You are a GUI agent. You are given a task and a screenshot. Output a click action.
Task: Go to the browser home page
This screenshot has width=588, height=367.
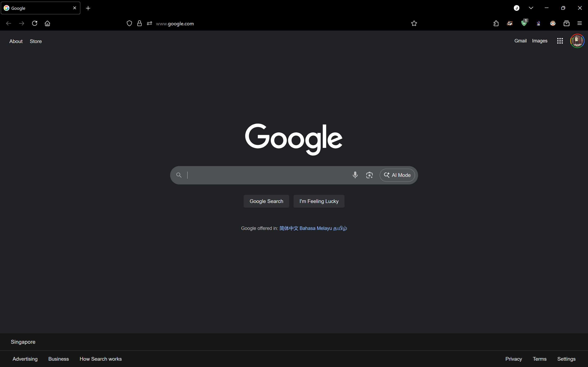pyautogui.click(x=47, y=23)
